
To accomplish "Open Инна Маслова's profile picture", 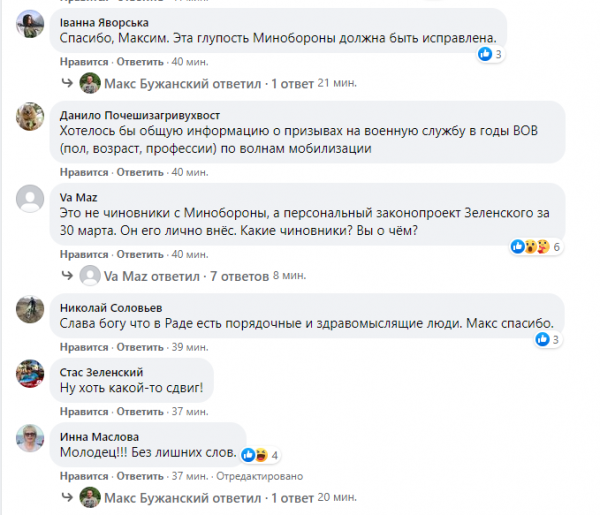I will [30, 439].
